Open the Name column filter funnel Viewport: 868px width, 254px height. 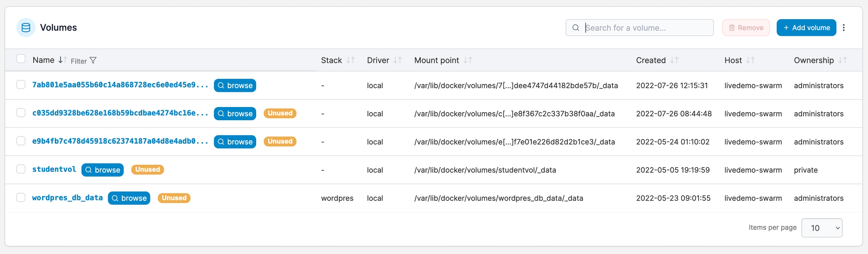click(x=93, y=61)
